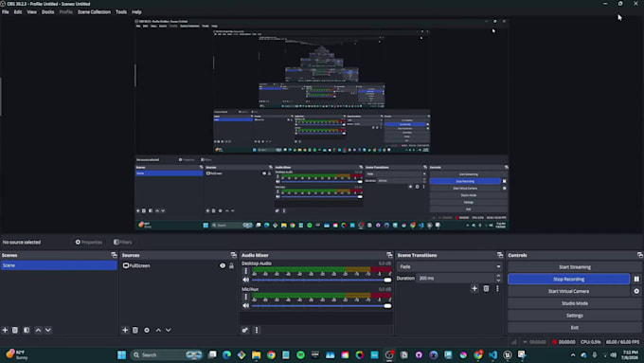Adjust the Desktop Audio volume slider
Screen dimensions: 644x363
click(x=321, y=280)
